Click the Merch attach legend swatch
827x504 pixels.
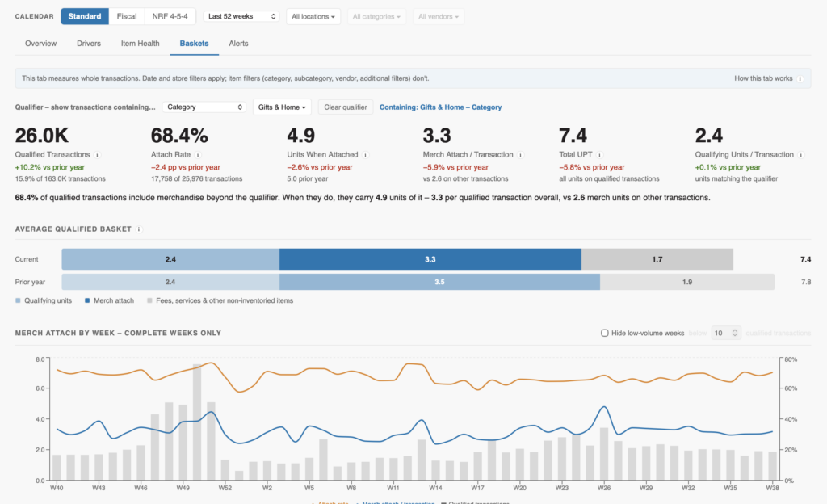(87, 300)
